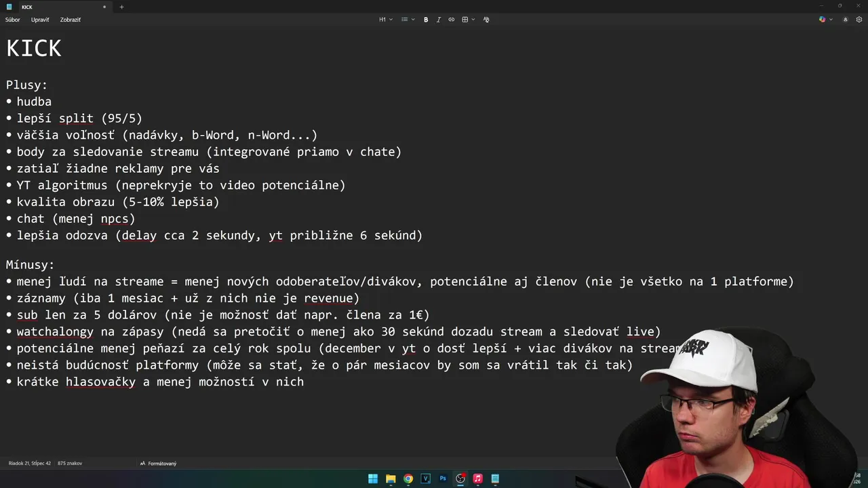The height and width of the screenshot is (488, 868).
Task: Switch to OBS Studio on the taskbar
Action: [x=460, y=479]
